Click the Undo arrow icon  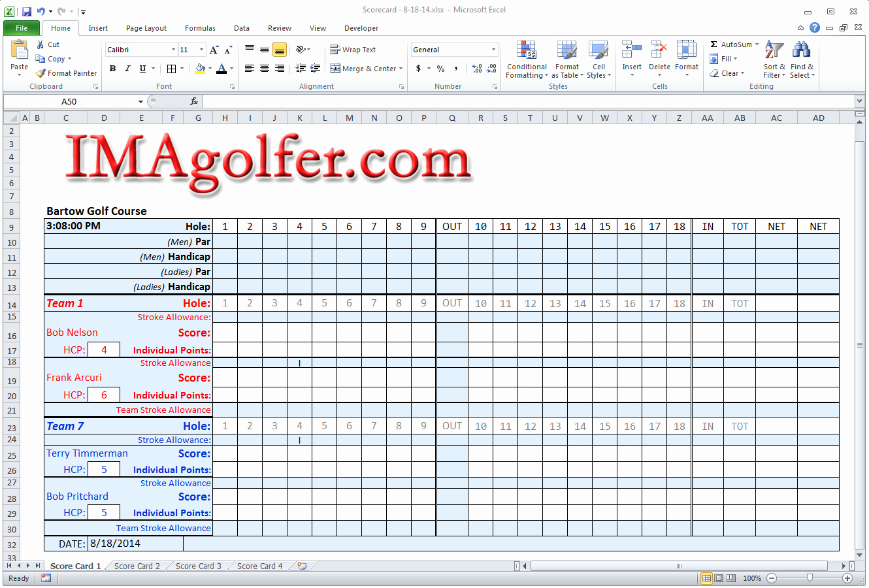41,11
